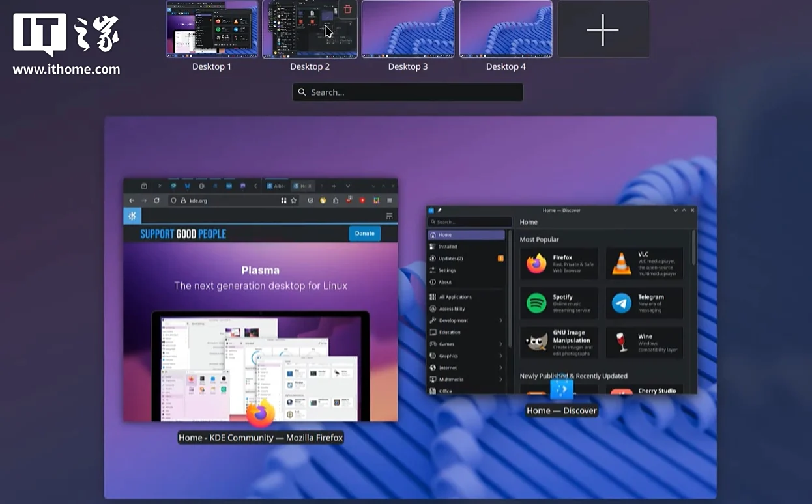This screenshot has height=504, width=812.
Task: Choose Telegram from Most Popular
Action: tap(644, 303)
